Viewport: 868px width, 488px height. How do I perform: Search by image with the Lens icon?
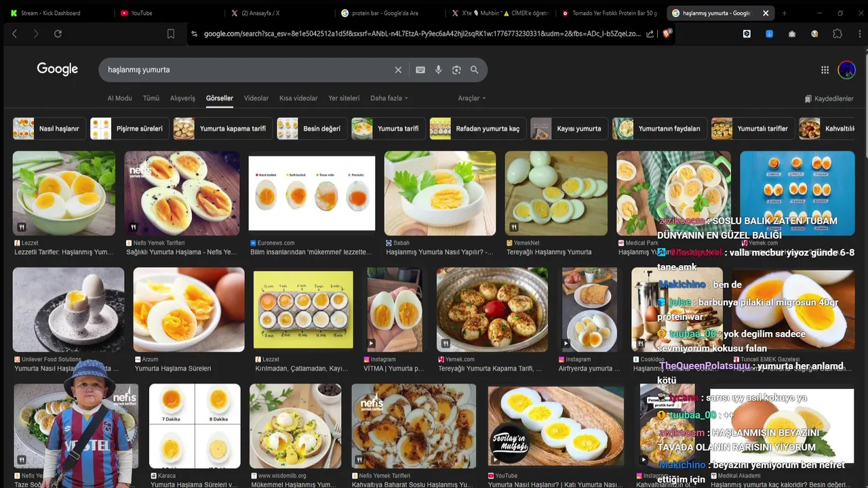(x=456, y=70)
